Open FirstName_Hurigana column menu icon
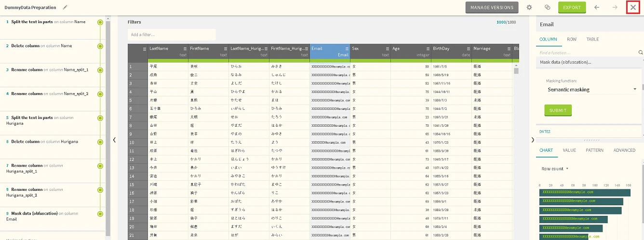Screen dimensions: 644x240 click(x=306, y=49)
